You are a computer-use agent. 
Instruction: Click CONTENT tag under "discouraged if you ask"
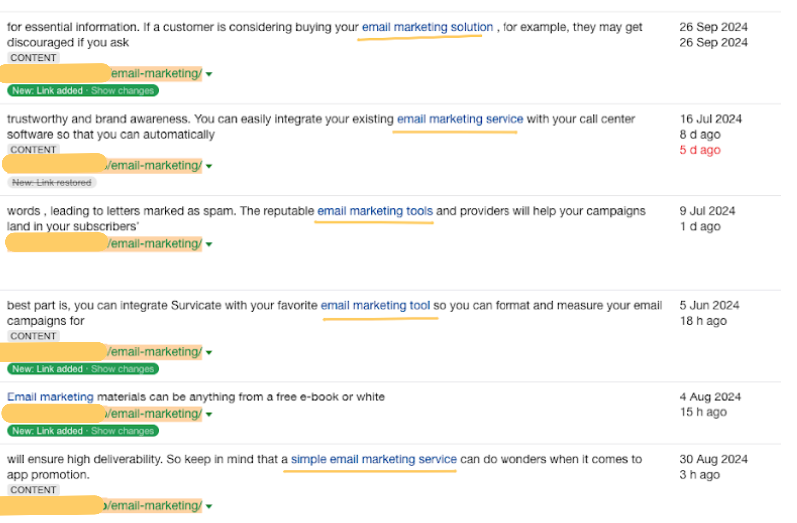[x=33, y=58]
